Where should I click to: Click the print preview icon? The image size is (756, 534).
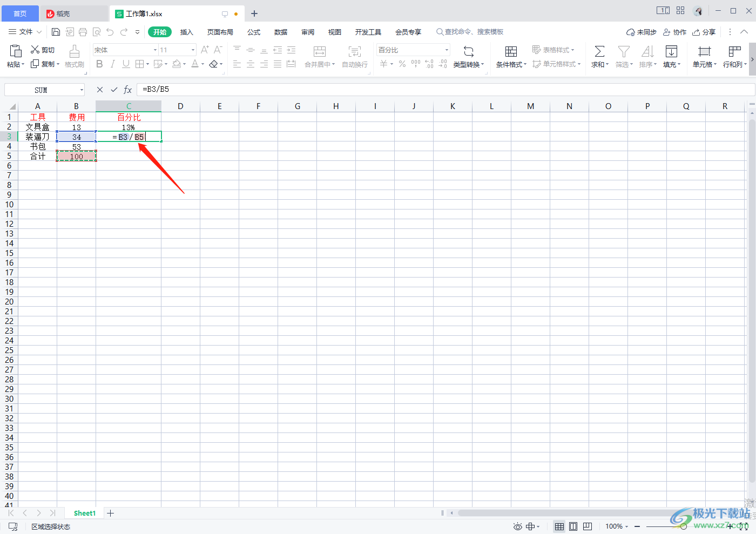pyautogui.click(x=97, y=32)
